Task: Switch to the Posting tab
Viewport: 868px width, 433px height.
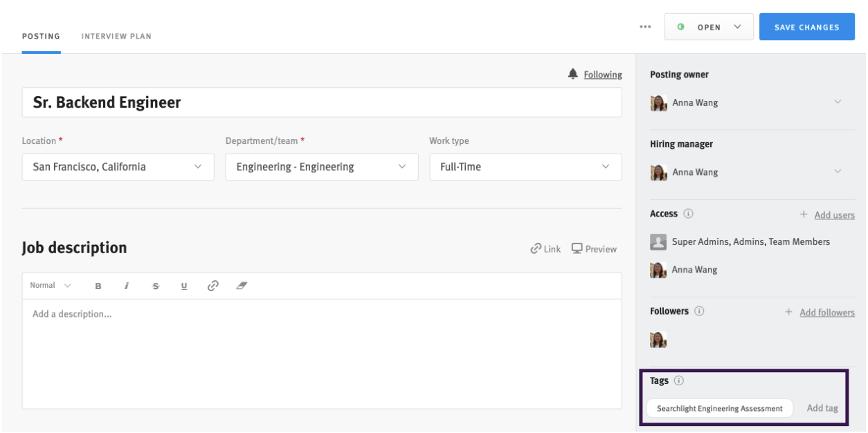Action: coord(41,36)
